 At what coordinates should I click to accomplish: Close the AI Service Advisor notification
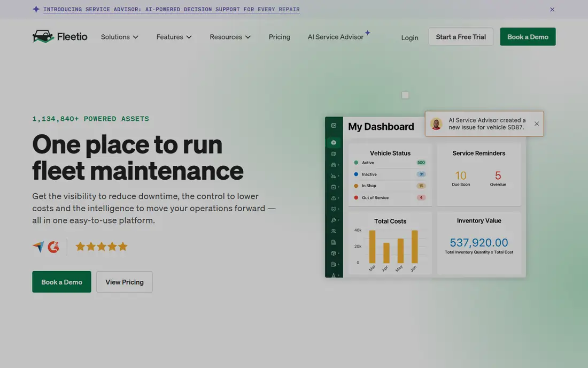coord(537,124)
